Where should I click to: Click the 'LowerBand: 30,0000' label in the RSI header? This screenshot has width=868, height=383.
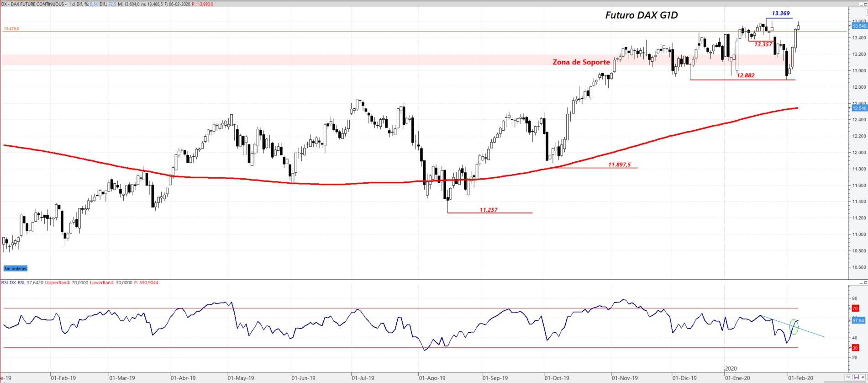point(111,283)
